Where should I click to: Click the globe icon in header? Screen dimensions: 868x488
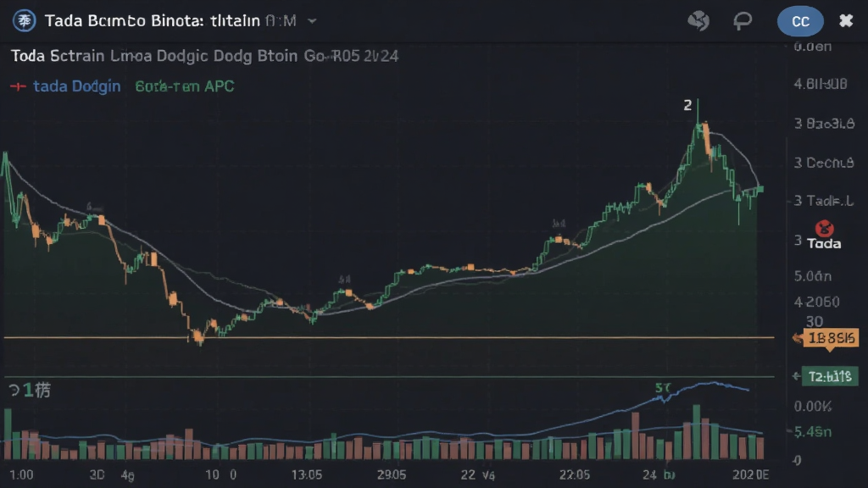click(698, 21)
